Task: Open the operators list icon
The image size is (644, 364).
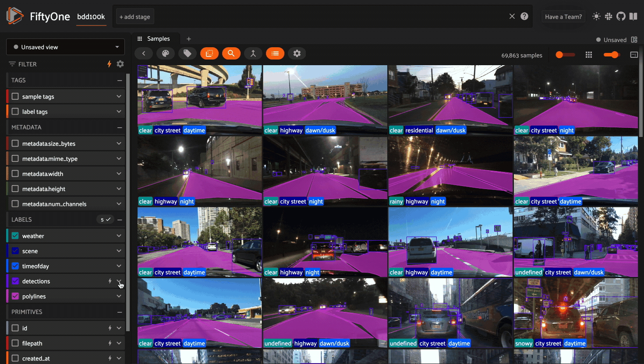Action: 275,53
